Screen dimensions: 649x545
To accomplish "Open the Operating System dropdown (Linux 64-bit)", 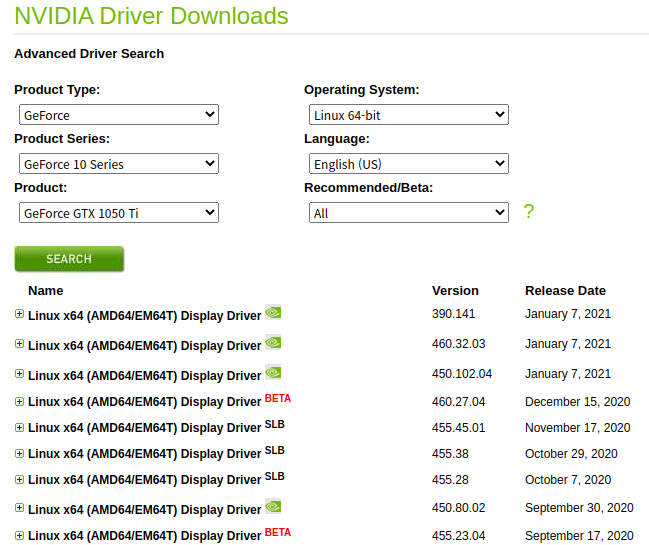I will click(x=409, y=115).
